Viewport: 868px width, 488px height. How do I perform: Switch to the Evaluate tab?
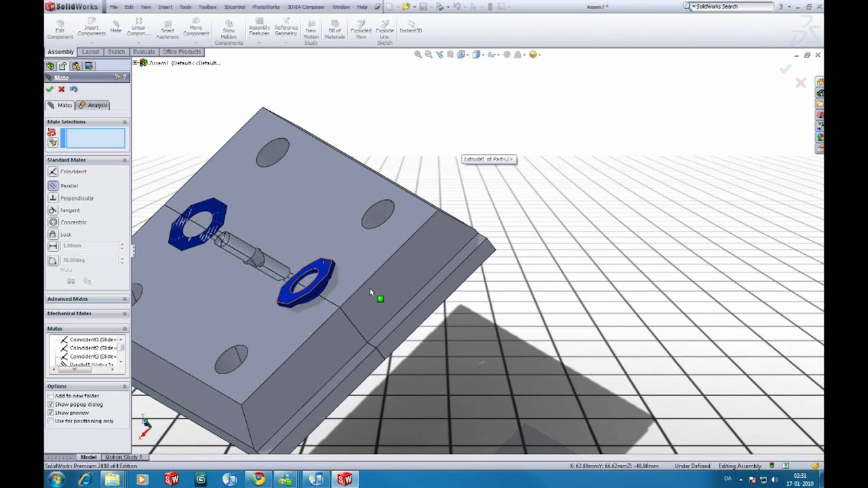tap(144, 52)
